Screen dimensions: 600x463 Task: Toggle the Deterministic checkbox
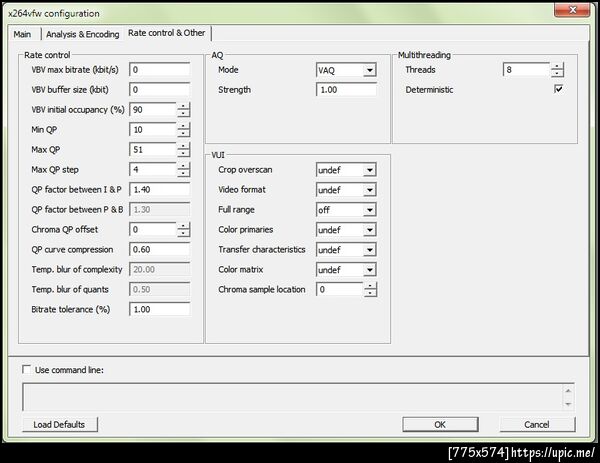coord(558,89)
